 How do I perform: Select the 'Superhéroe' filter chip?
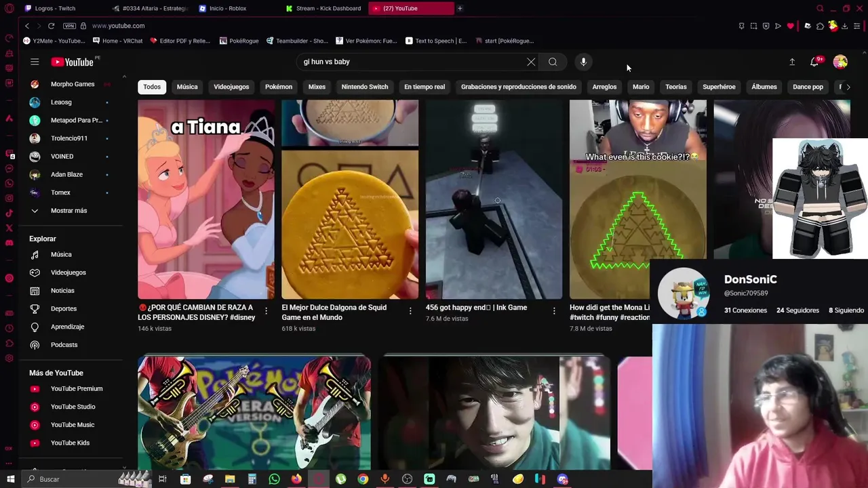pyautogui.click(x=719, y=87)
